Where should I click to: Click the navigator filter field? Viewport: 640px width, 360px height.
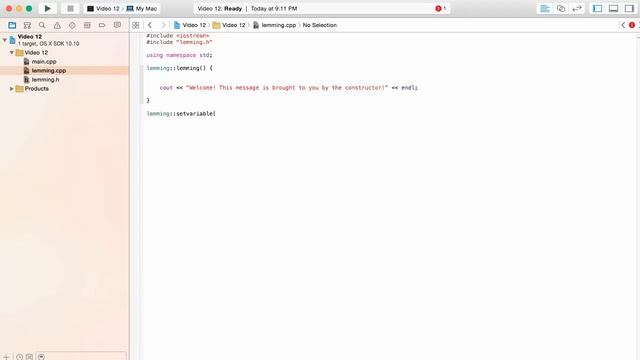(x=81, y=356)
